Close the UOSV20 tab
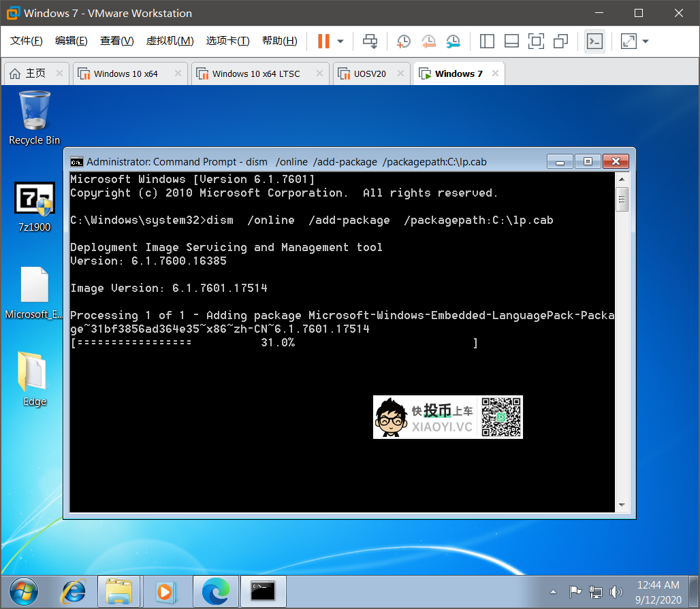Image resolution: width=700 pixels, height=609 pixels. [x=401, y=73]
